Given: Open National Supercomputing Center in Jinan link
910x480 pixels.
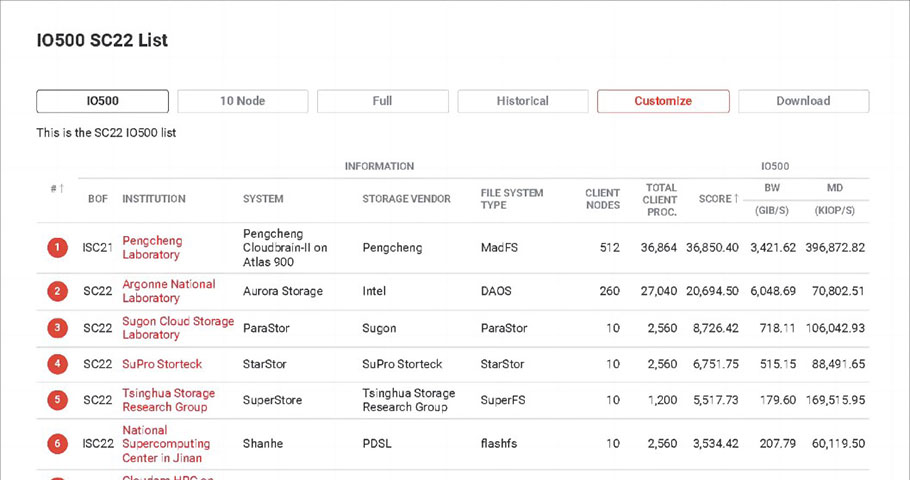Looking at the screenshot, I should tap(166, 444).
